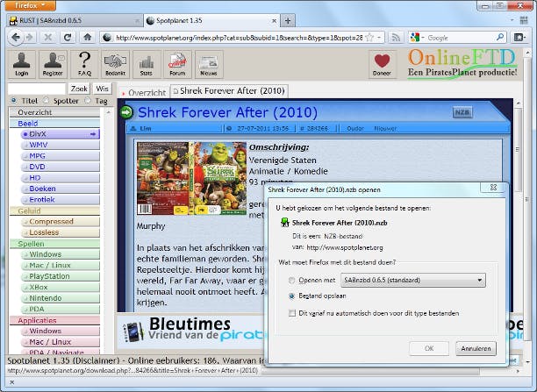Open a new tab with plus button
The image size is (537, 392).
[x=288, y=21]
